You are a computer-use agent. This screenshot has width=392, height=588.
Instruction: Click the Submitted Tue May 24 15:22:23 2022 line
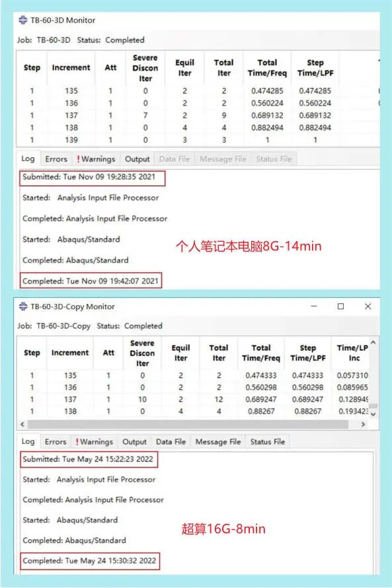coord(88,459)
